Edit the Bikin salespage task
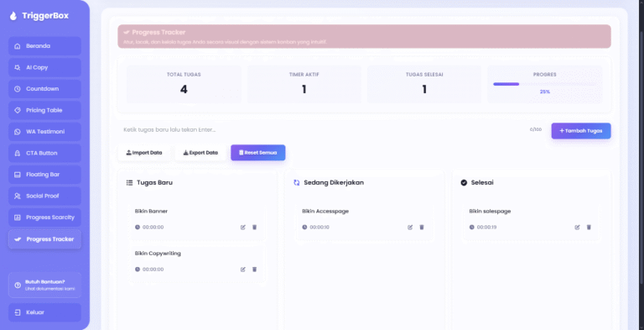Viewport: 644px width, 330px height. [577, 227]
